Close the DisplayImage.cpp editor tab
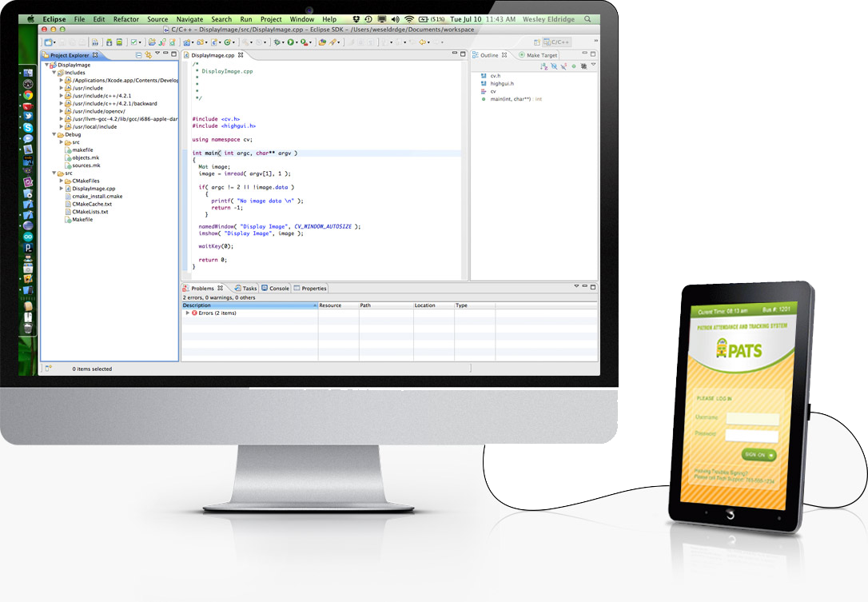The width and height of the screenshot is (868, 602). (x=241, y=55)
